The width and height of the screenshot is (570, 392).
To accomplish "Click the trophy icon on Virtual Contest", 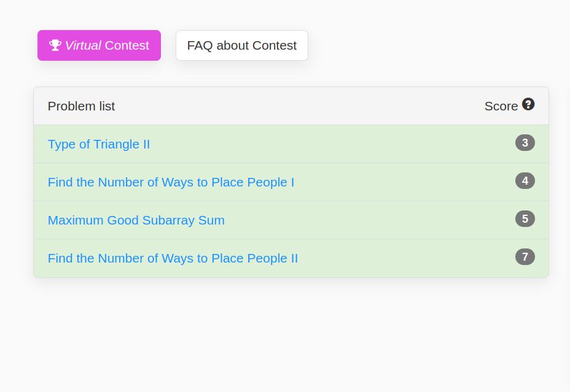I will 55,45.
